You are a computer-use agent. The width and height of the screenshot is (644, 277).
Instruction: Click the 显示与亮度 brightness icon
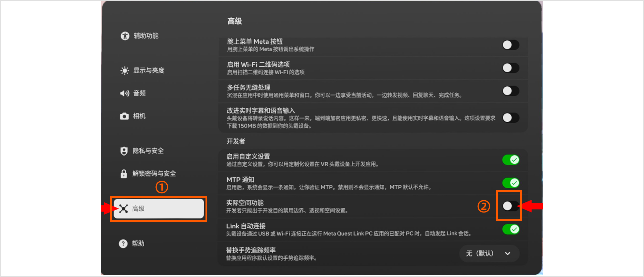click(x=125, y=71)
